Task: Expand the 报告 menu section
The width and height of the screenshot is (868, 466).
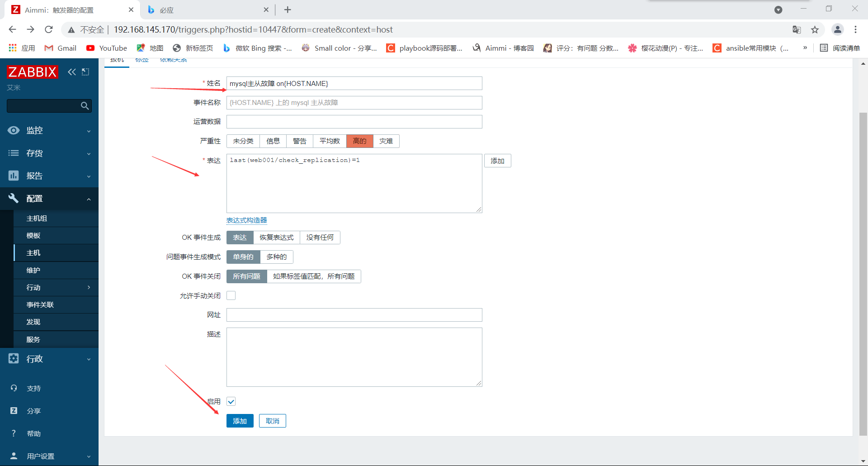Action: click(x=89, y=176)
